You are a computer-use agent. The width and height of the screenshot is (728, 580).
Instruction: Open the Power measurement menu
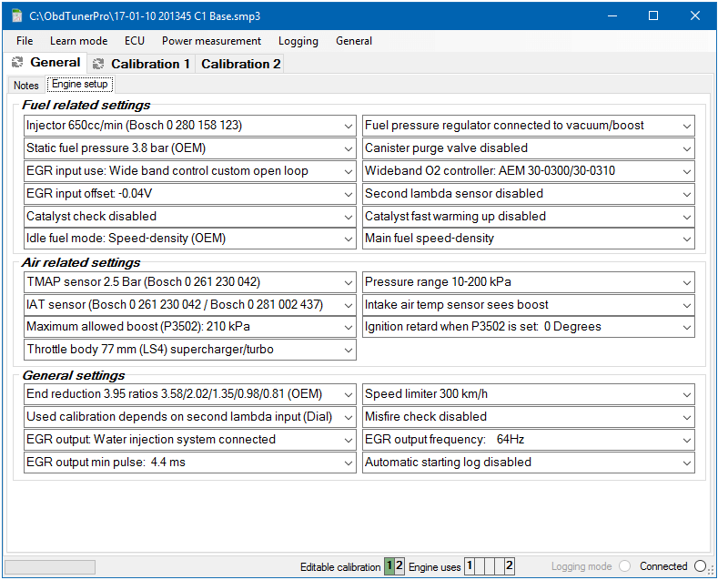click(x=212, y=41)
